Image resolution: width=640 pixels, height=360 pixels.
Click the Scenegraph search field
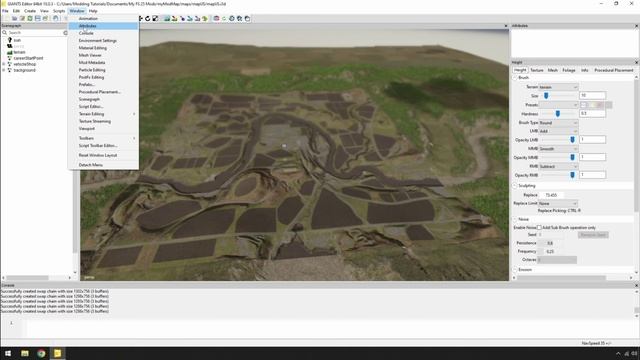click(35, 32)
